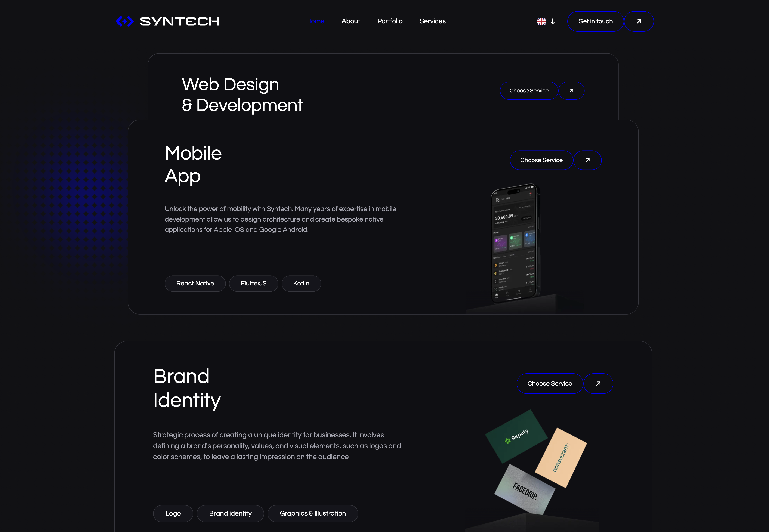This screenshot has width=769, height=532.
Task: Expand the Services navigation menu item
Action: coord(432,21)
